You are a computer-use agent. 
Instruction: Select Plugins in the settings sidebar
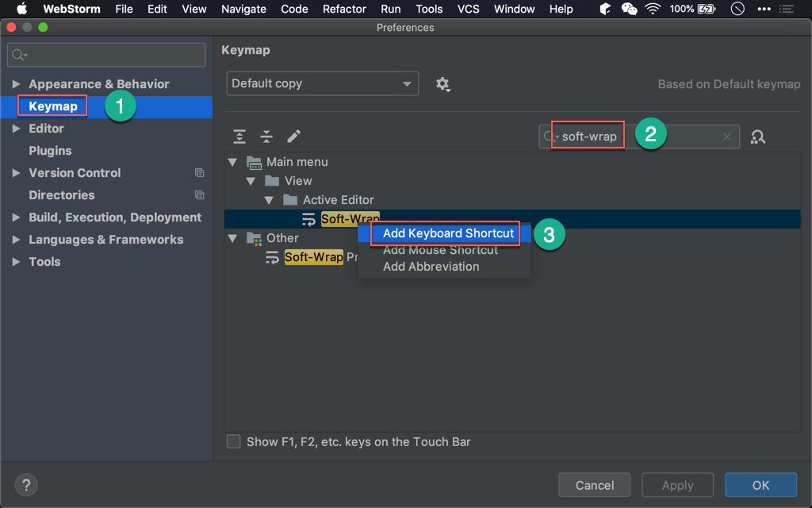pyautogui.click(x=50, y=151)
